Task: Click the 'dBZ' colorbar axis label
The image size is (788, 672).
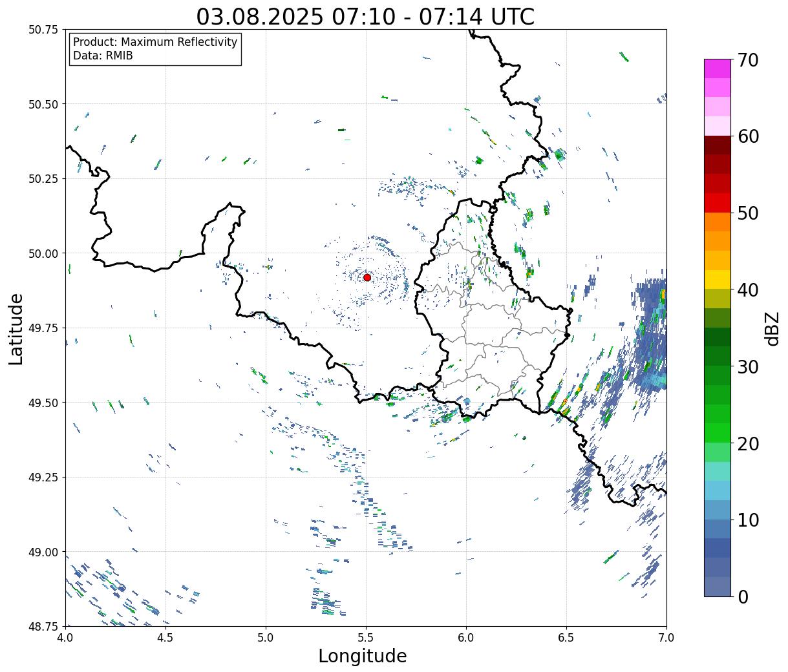Action: pyautogui.click(x=772, y=328)
